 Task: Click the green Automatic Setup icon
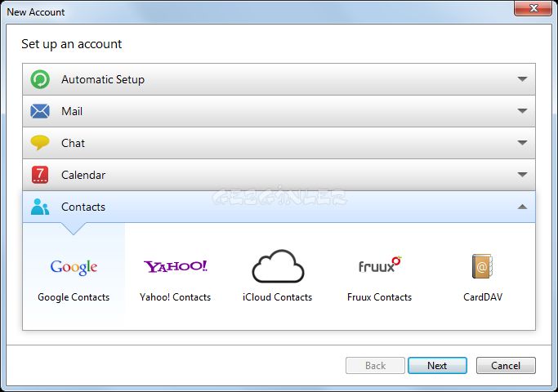40,79
